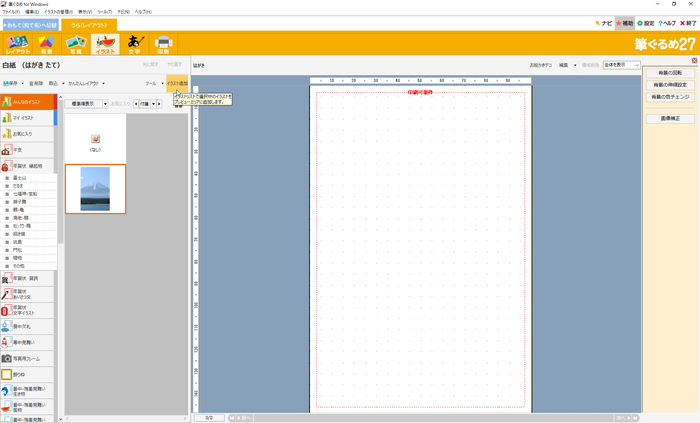Toggle the 補助 panel button
This screenshot has height=423, width=700.
click(625, 23)
